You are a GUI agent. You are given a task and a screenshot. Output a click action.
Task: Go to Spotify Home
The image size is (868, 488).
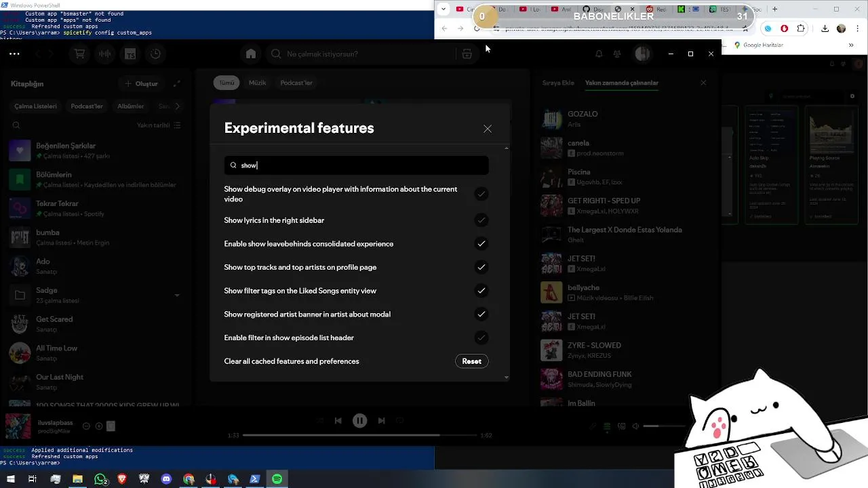[251, 54]
